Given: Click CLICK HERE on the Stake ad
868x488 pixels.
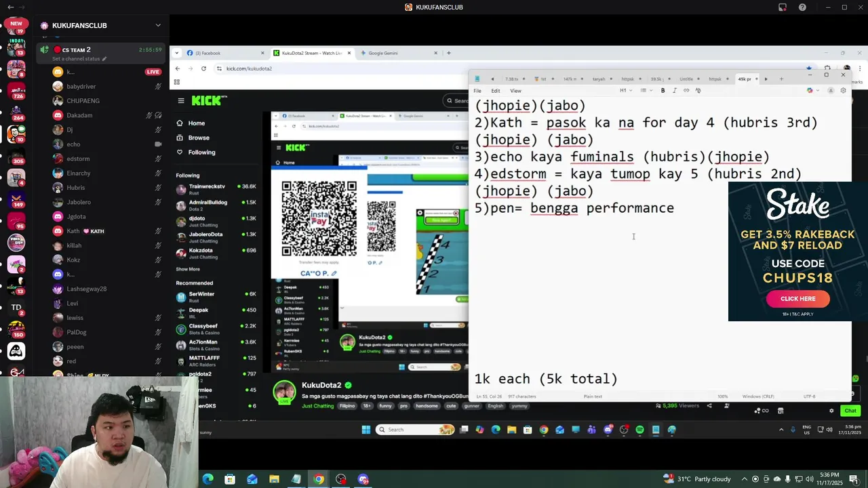Looking at the screenshot, I should coord(798,299).
